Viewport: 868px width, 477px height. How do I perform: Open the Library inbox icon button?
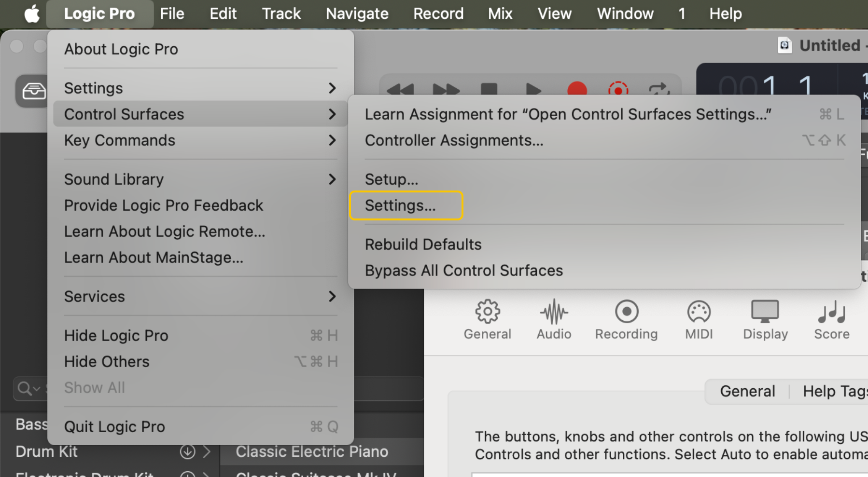33,91
